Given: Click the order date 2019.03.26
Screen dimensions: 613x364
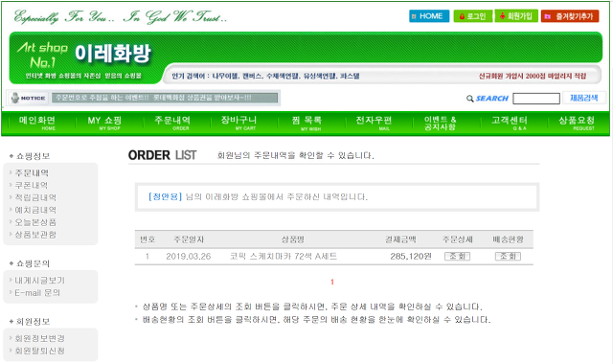Looking at the screenshot, I should pyautogui.click(x=188, y=257).
